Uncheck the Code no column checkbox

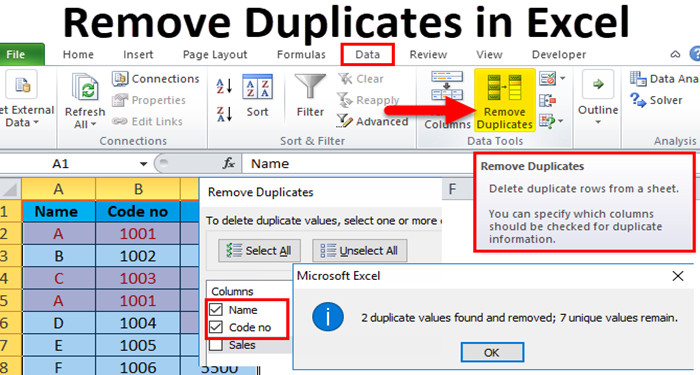[x=216, y=327]
